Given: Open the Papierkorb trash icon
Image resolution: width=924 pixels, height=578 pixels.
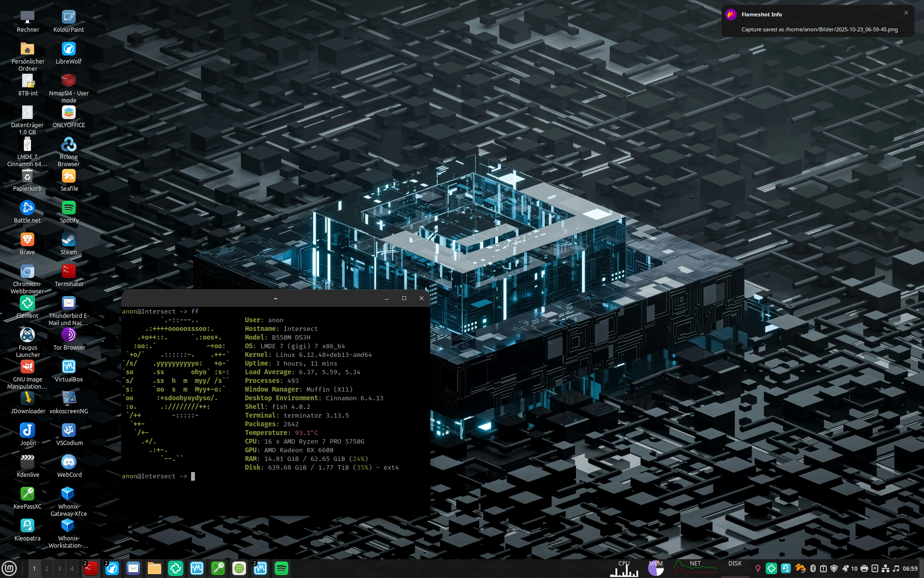Looking at the screenshot, I should 27,176.
